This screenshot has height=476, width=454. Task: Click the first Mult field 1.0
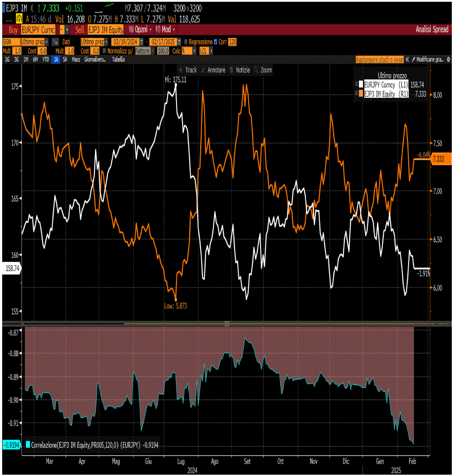(18, 51)
